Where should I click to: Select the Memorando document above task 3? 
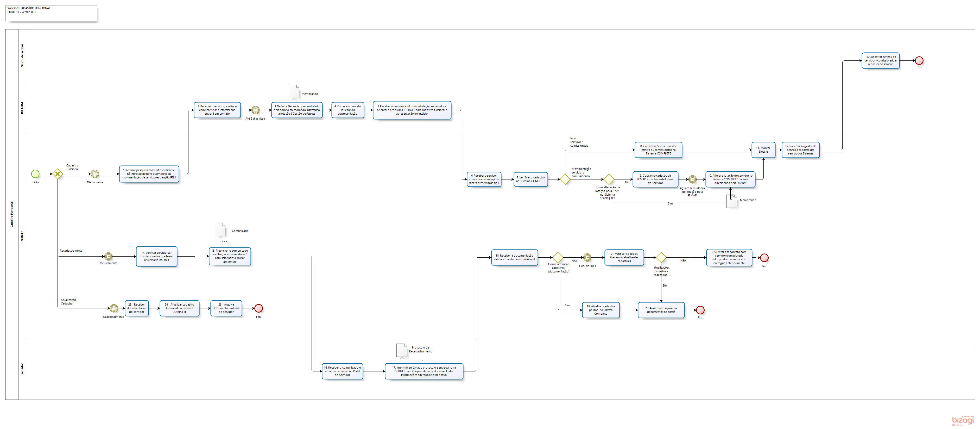tap(294, 92)
